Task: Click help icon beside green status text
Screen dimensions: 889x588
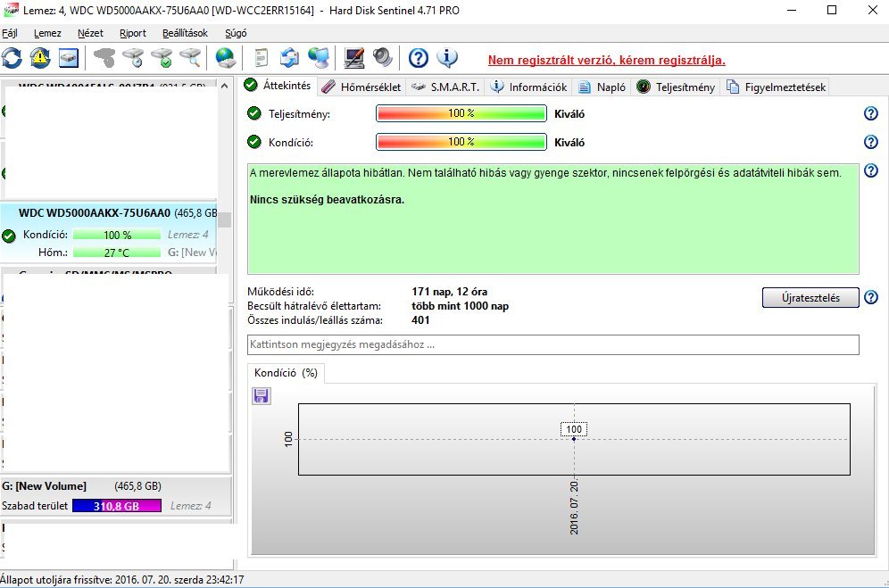Action: tap(871, 170)
